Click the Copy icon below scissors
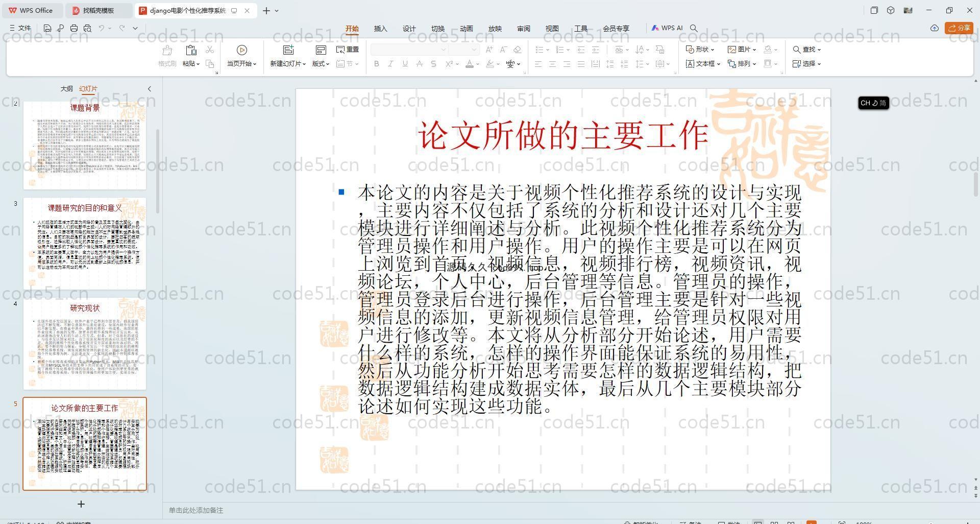 (210, 64)
